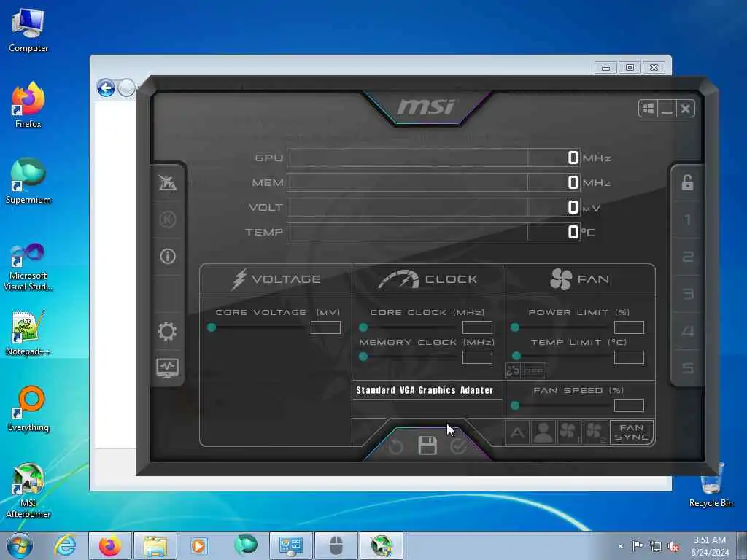
Task: Click the memory clock slider handle
Action: 363,356
